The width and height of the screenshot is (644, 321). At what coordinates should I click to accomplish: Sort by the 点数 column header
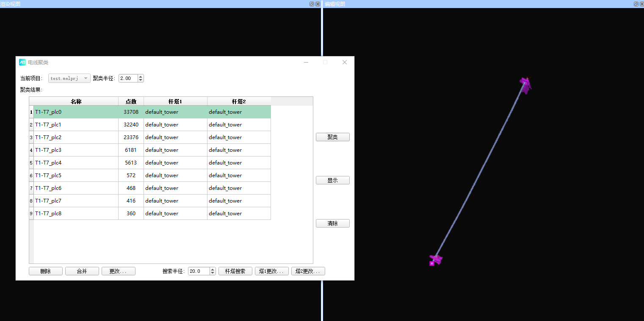click(x=131, y=102)
